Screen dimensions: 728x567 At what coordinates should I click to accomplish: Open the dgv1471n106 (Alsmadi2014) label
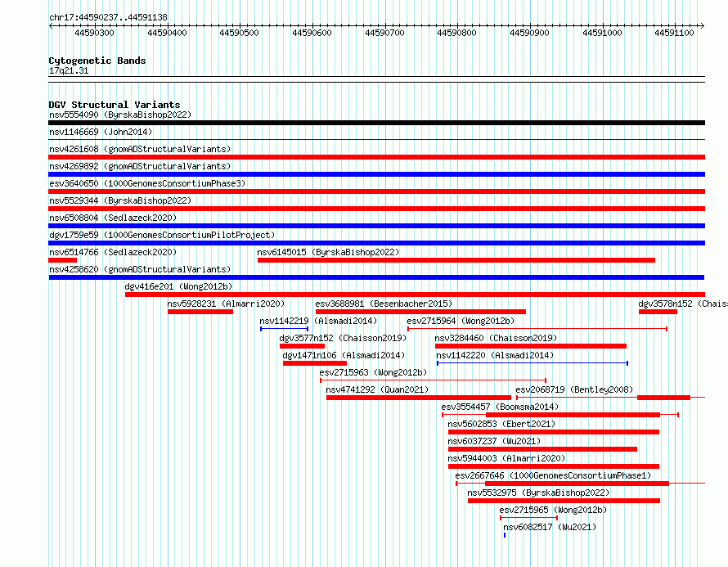(344, 355)
